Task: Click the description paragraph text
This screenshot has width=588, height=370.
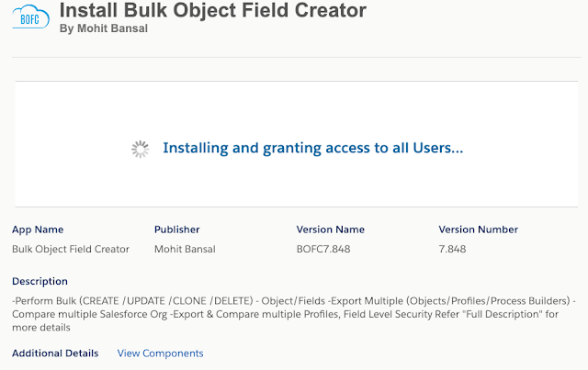Action: point(294,314)
